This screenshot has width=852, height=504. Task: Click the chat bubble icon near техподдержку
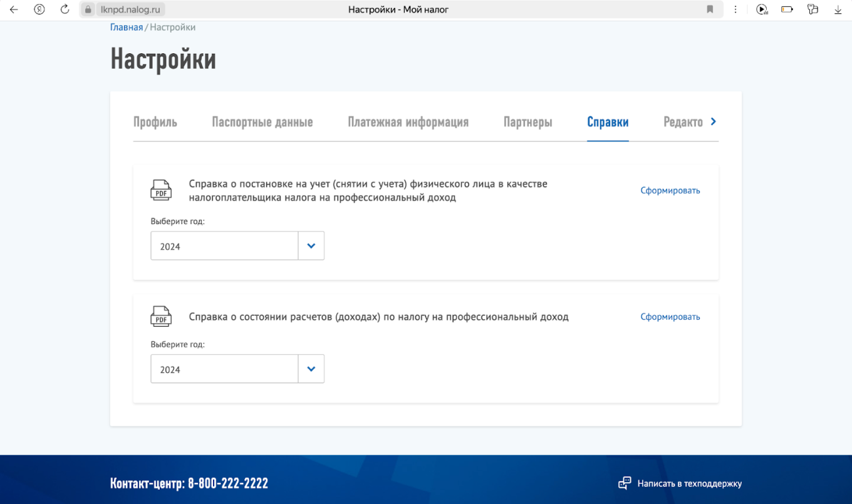(x=625, y=483)
